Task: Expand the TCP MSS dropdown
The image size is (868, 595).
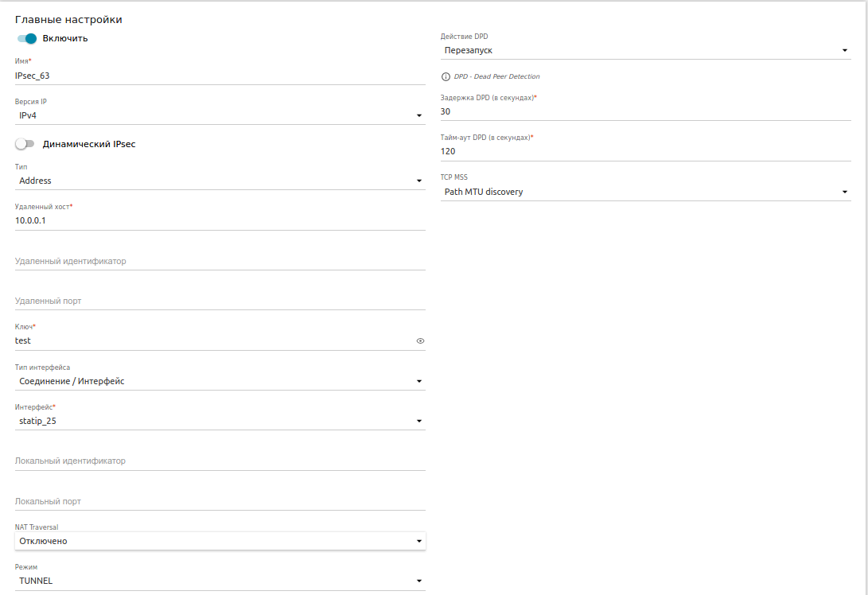Action: pyautogui.click(x=645, y=192)
